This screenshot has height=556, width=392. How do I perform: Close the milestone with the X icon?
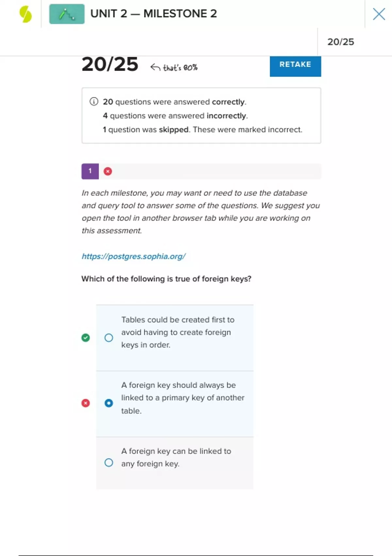(379, 14)
